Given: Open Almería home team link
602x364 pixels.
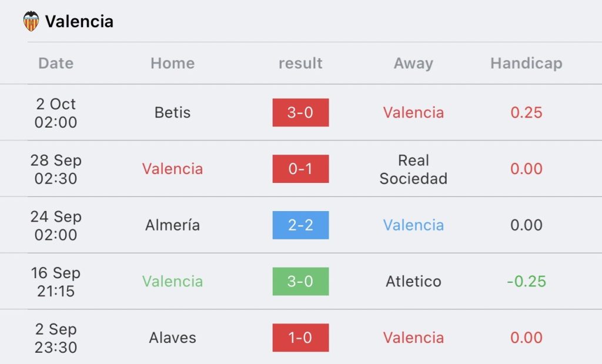Looking at the screenshot, I should 172,225.
